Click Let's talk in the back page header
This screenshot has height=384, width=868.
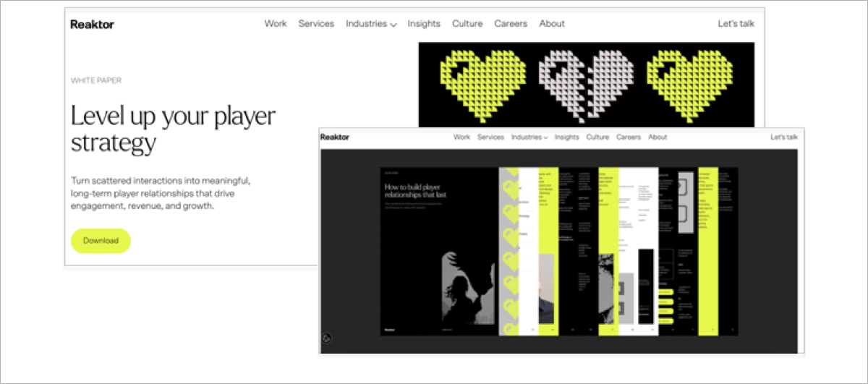[x=736, y=24]
